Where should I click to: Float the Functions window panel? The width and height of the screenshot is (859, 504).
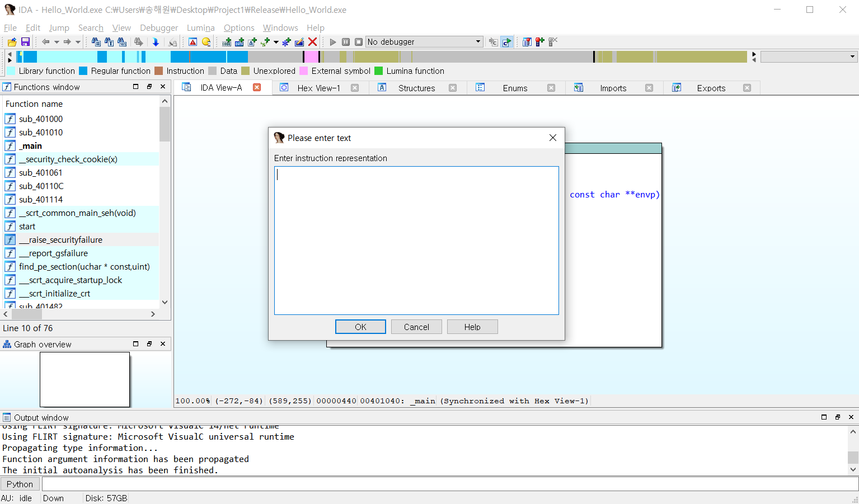click(149, 87)
